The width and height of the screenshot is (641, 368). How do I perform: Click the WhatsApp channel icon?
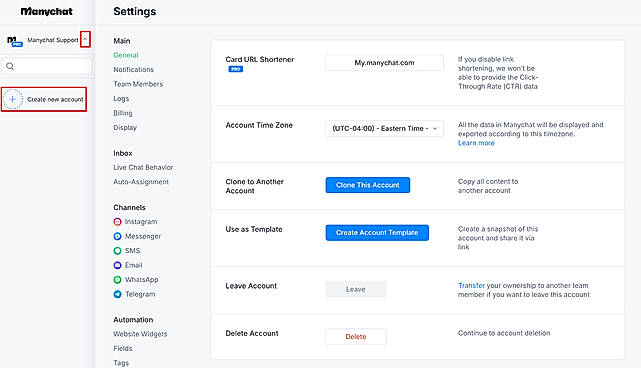[117, 280]
